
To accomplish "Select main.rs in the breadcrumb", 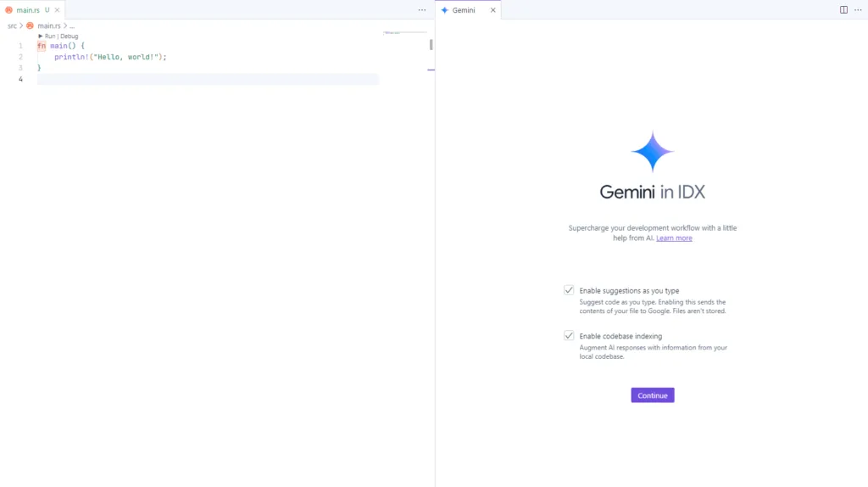I will point(48,25).
